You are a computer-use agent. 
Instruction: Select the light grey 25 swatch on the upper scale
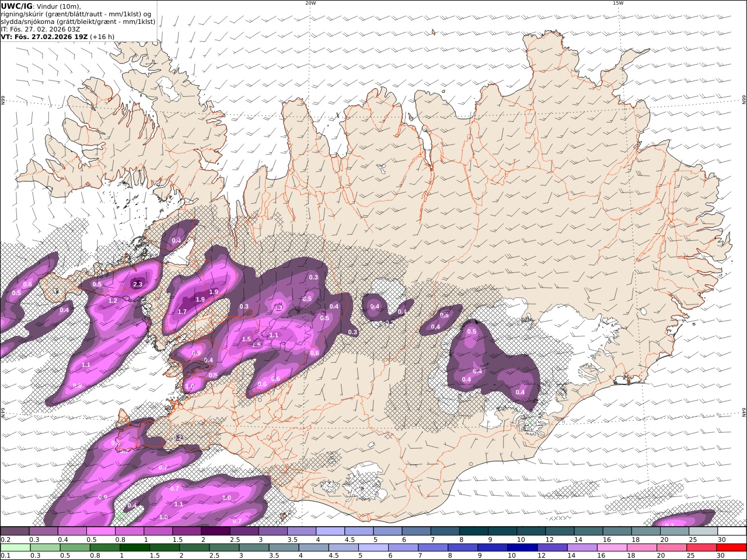703,531
